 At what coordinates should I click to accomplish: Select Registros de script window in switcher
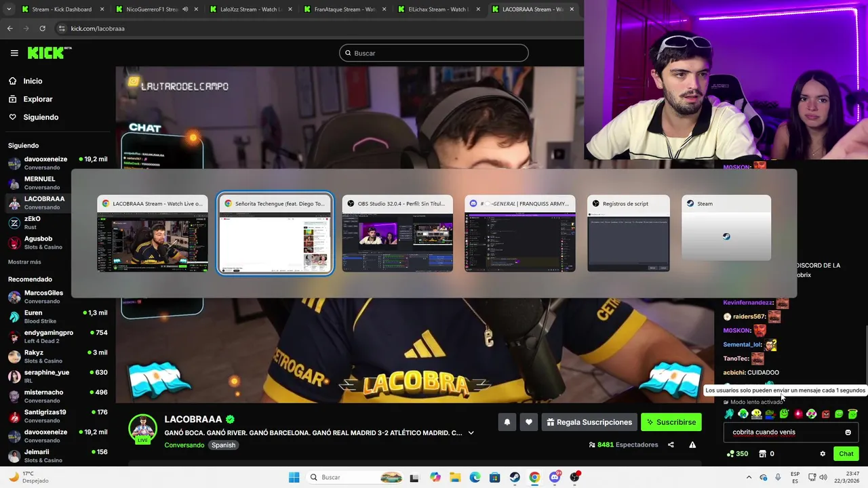(x=629, y=235)
